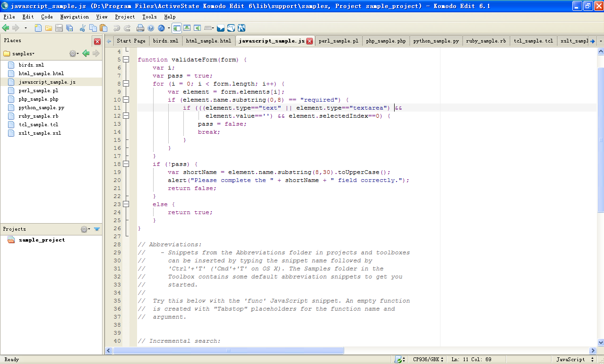This screenshot has height=364, width=604.
Task: Toggle the bottom pane visibility button
Action: click(x=187, y=28)
